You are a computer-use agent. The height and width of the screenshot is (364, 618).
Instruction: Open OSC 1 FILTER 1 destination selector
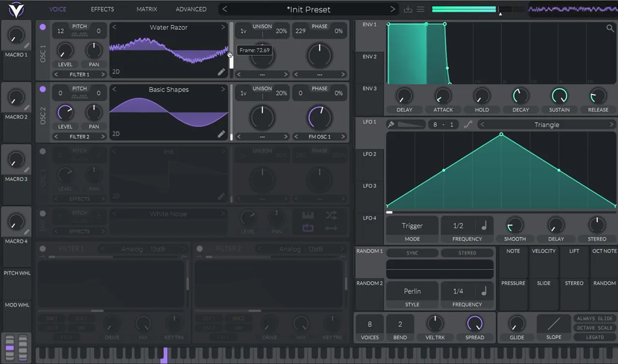pos(80,74)
